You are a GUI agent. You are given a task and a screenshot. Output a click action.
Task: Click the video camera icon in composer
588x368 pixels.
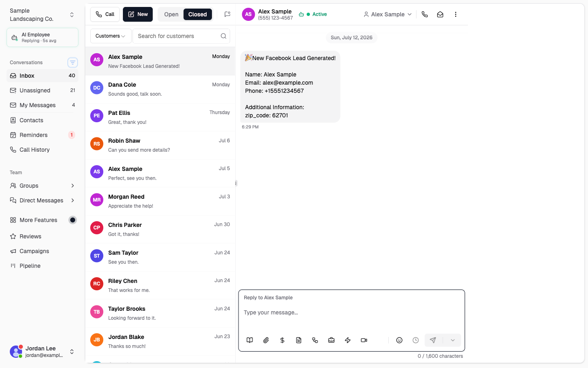(x=364, y=340)
